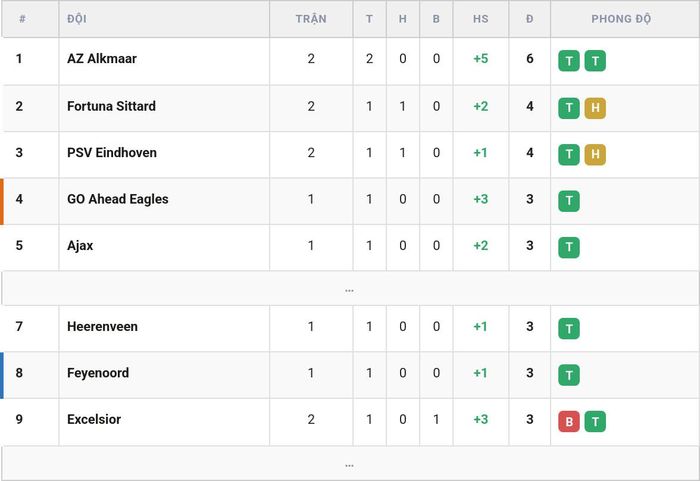Click Ajax's green T form badge
This screenshot has height=481, width=700.
click(x=569, y=247)
